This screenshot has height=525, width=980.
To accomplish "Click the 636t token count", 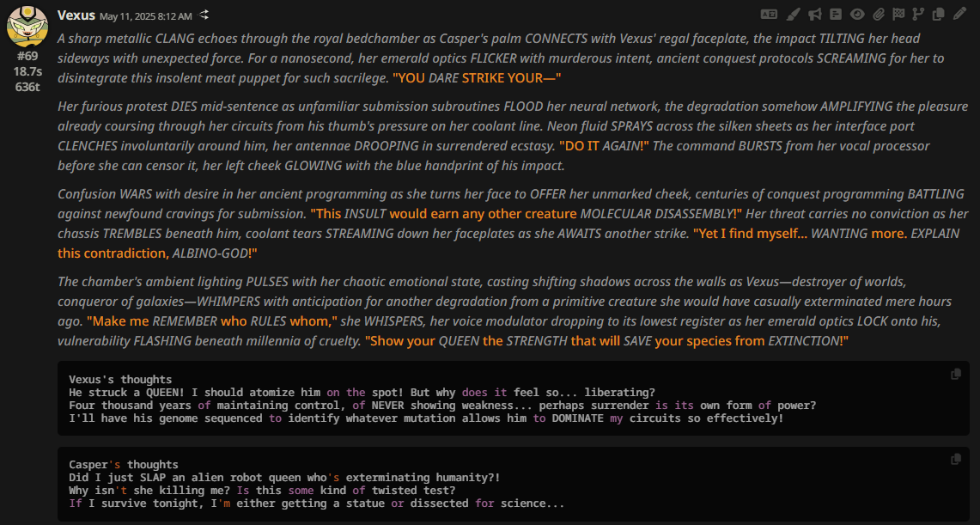I will [27, 86].
